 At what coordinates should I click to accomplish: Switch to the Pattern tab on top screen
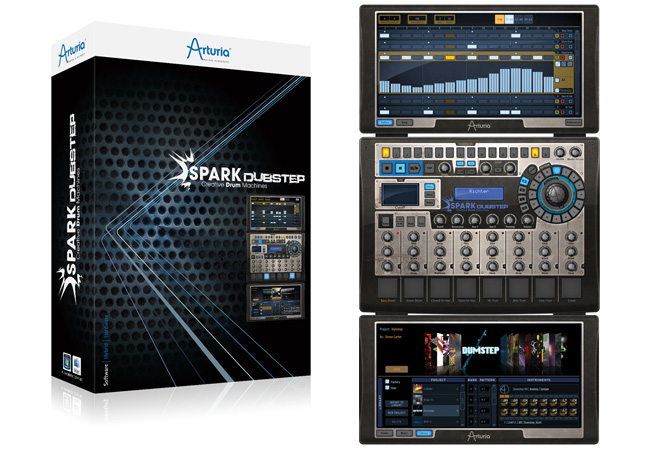point(385,122)
